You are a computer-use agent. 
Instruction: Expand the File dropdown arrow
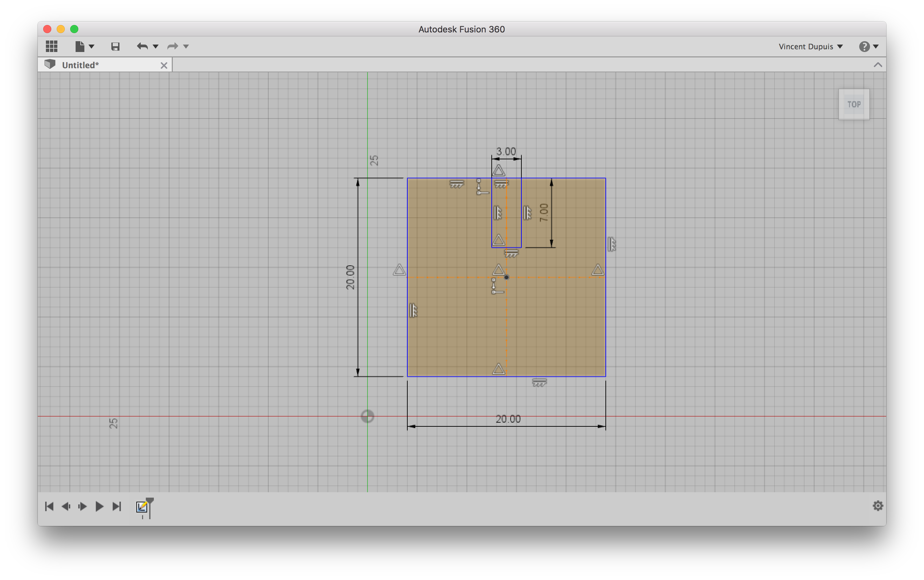(92, 46)
